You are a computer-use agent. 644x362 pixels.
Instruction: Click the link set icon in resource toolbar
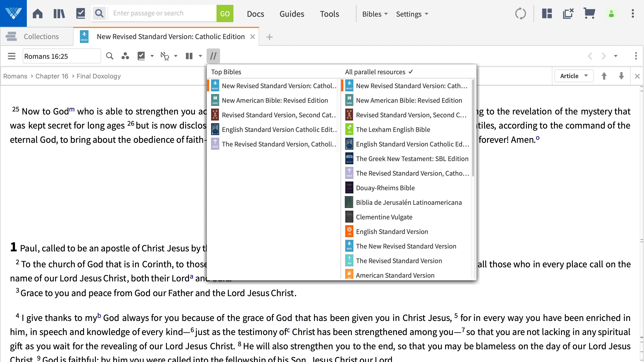click(x=165, y=56)
